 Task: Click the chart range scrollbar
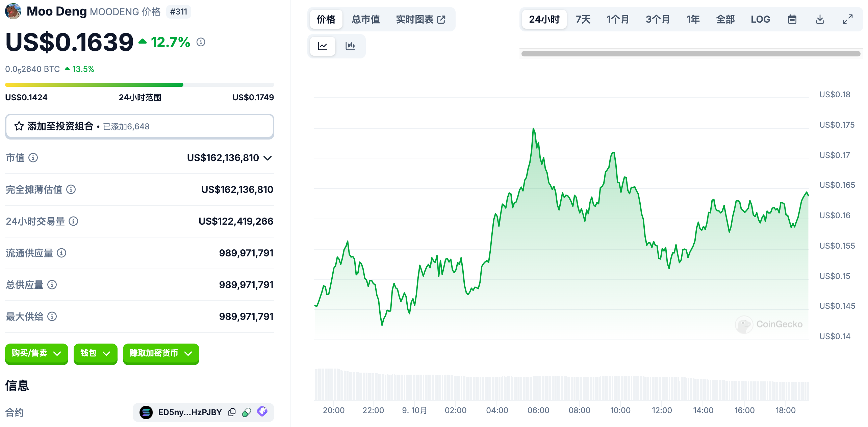pyautogui.click(x=691, y=54)
